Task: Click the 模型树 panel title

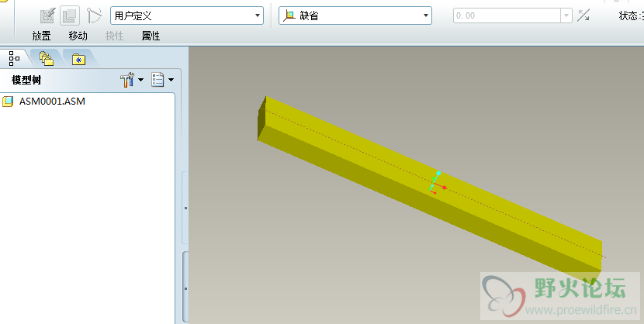Action: click(26, 80)
